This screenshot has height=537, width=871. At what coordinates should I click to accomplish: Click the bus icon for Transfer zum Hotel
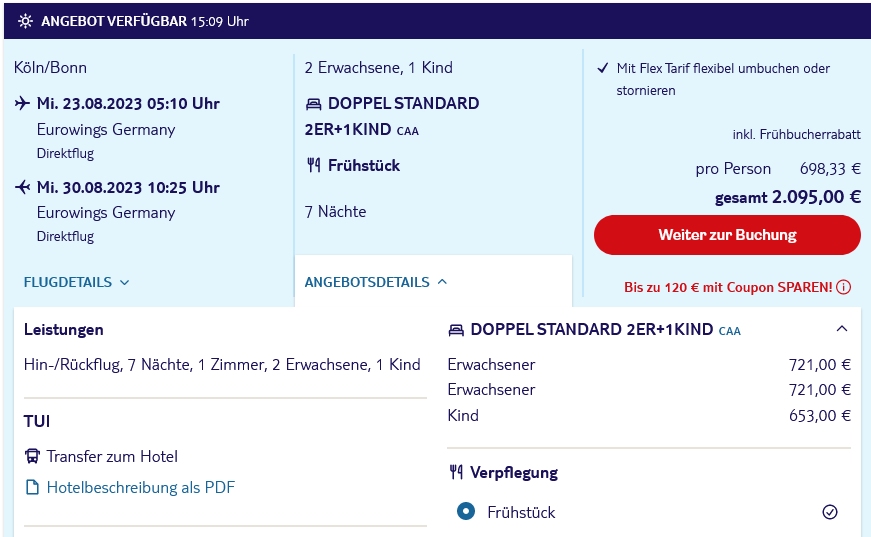point(32,456)
